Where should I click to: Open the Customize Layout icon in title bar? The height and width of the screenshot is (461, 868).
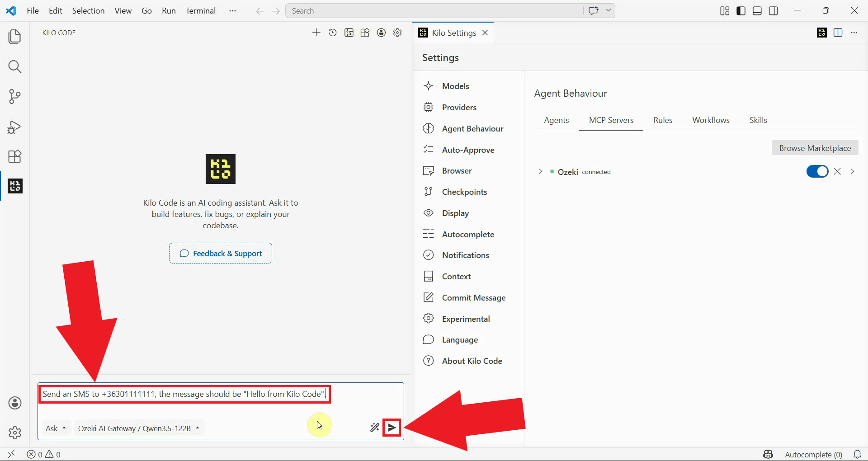point(725,11)
